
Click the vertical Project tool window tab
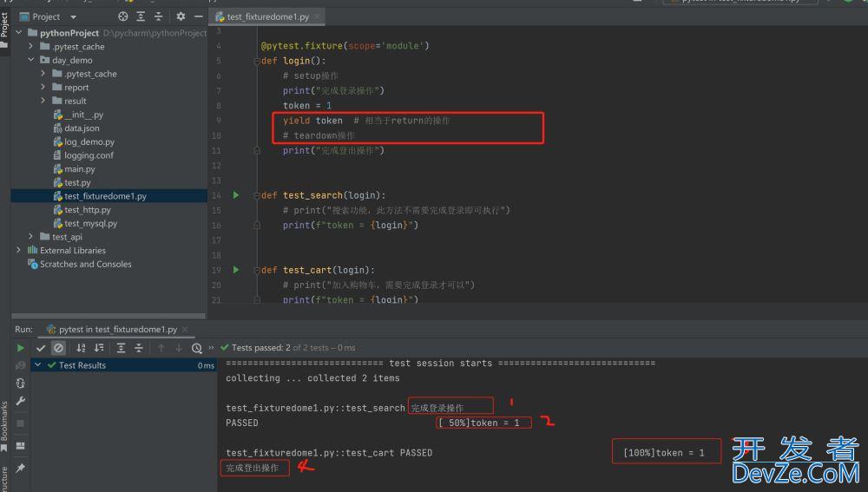[4, 29]
